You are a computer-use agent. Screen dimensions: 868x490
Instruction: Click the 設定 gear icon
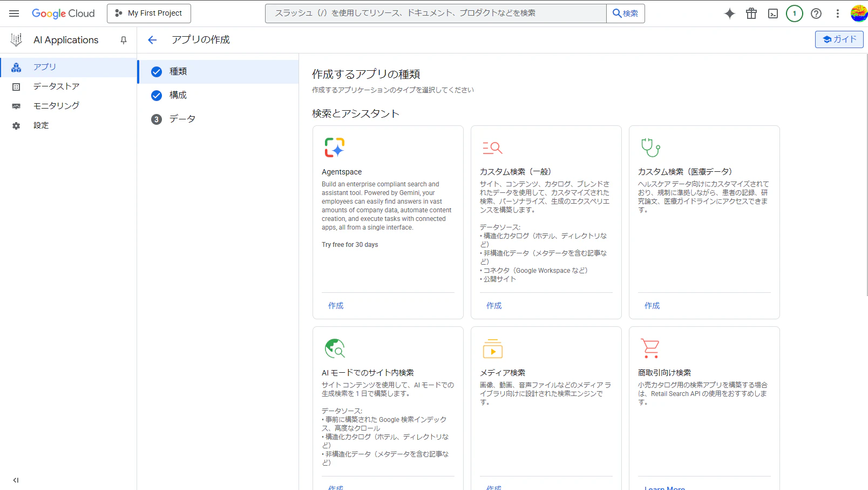(16, 126)
